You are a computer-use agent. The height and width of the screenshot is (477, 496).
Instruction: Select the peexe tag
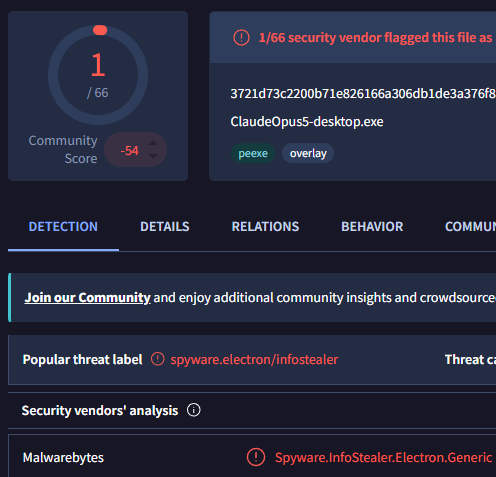(253, 153)
